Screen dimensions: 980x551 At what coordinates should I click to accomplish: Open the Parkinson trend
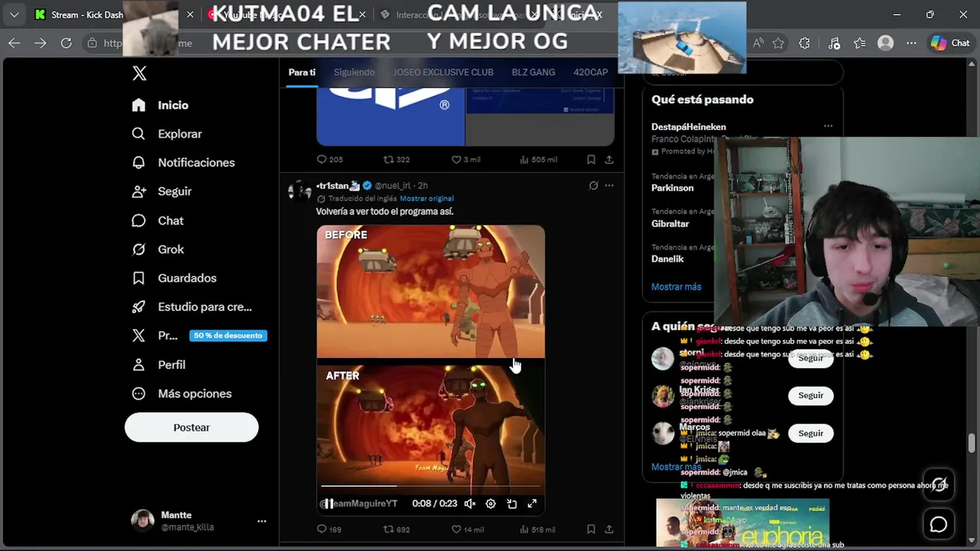pos(672,187)
